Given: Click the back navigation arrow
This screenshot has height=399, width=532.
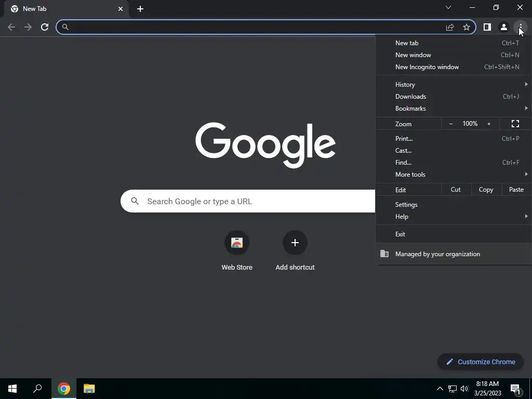Looking at the screenshot, I should coord(11,27).
